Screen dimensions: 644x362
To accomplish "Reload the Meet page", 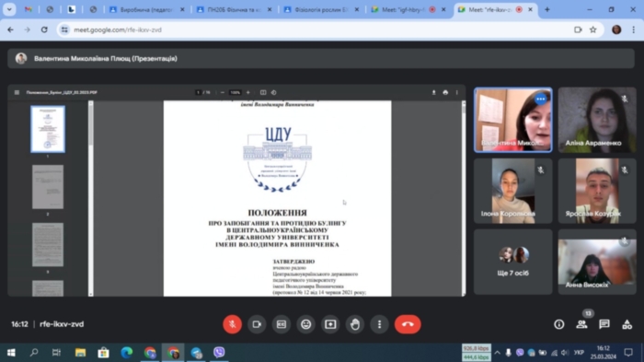I will [x=44, y=29].
